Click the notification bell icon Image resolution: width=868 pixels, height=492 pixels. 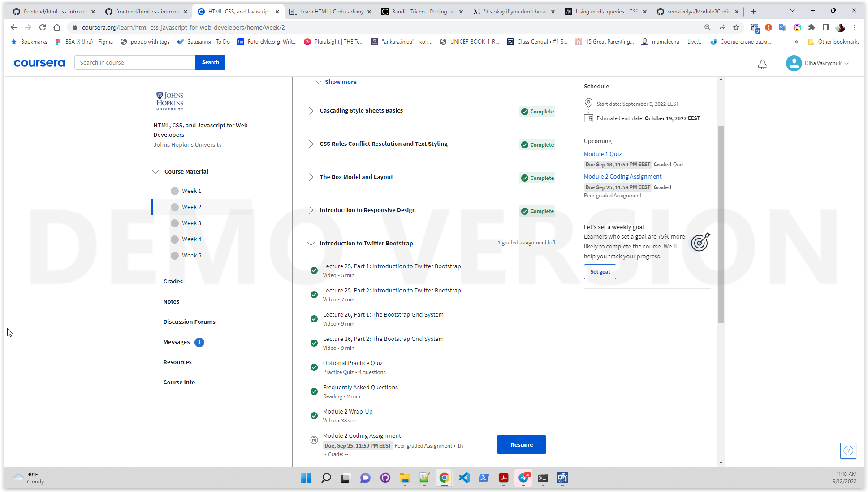pyautogui.click(x=763, y=64)
